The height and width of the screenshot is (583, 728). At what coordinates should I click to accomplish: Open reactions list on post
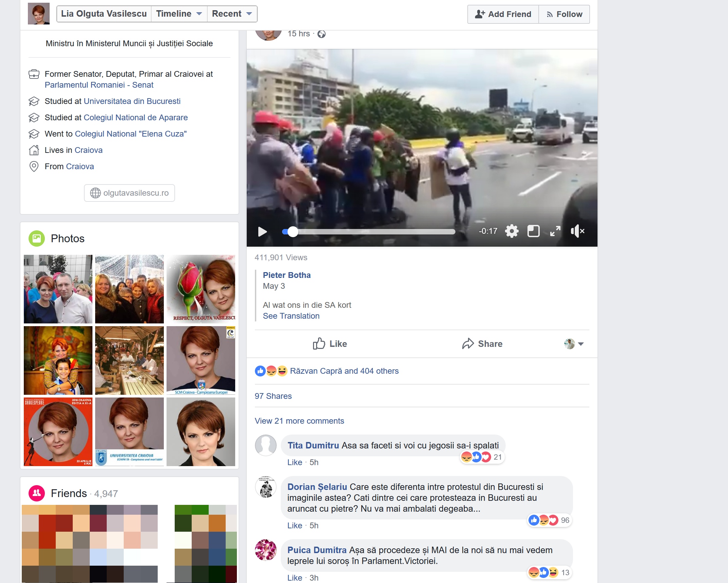(344, 371)
